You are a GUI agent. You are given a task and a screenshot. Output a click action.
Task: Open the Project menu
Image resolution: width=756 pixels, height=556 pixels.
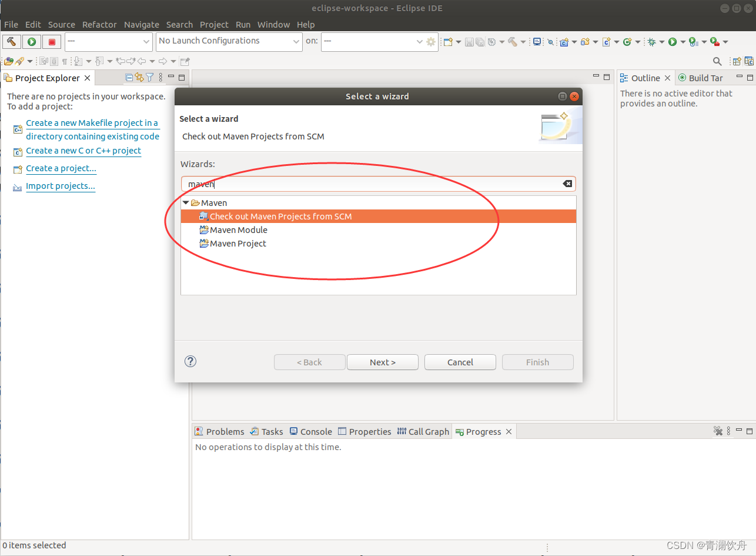[214, 25]
